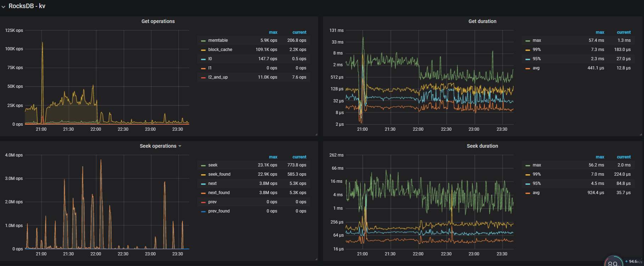The image size is (644, 266).
Task: Toggle the block_cache series label
Action: click(x=220, y=50)
